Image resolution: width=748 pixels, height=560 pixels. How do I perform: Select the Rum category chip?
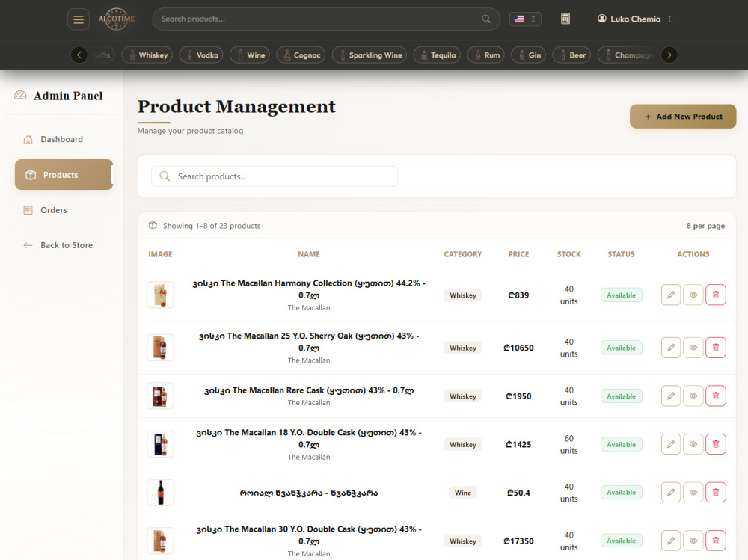click(485, 55)
